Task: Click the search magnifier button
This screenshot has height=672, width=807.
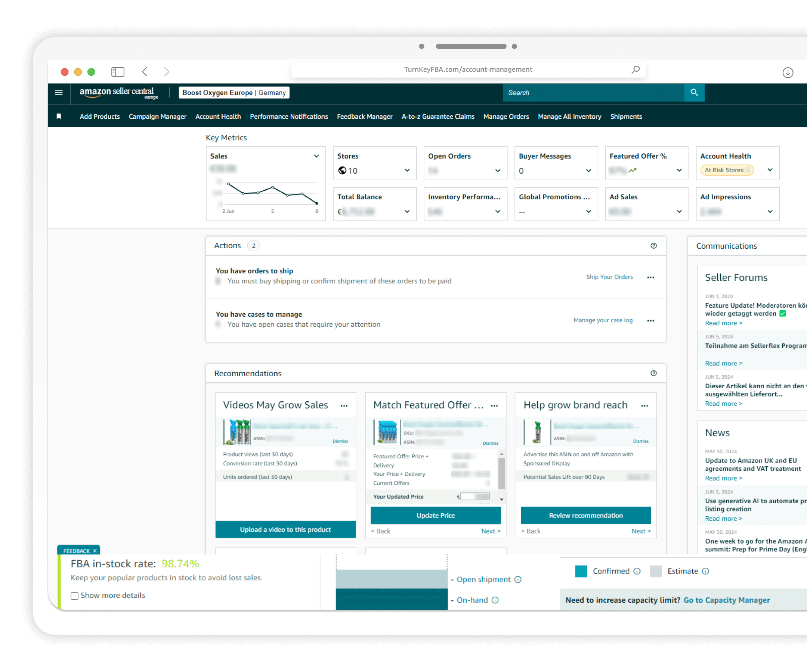Action: tap(694, 93)
